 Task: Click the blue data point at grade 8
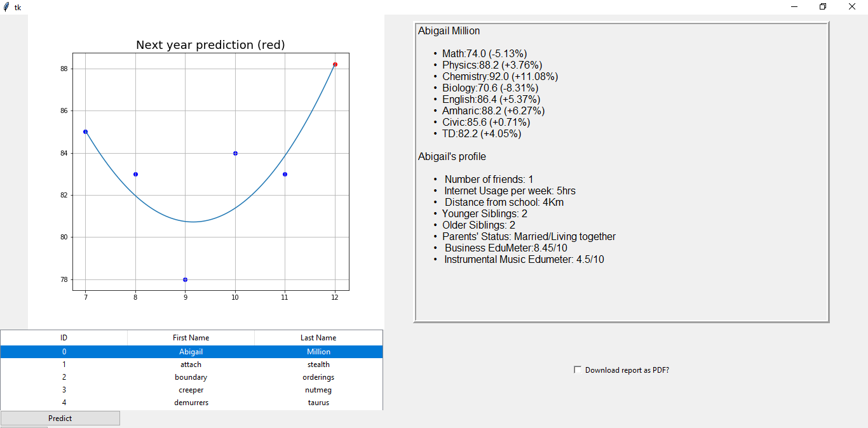coord(135,174)
